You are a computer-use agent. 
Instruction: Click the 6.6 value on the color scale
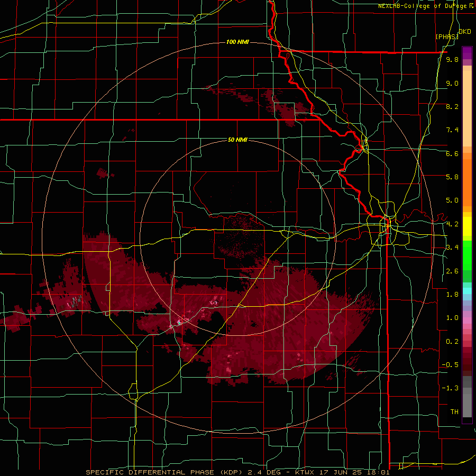coord(452,153)
